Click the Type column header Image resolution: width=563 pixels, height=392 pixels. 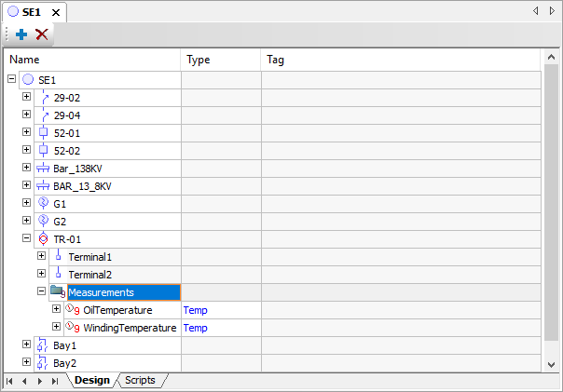point(220,60)
